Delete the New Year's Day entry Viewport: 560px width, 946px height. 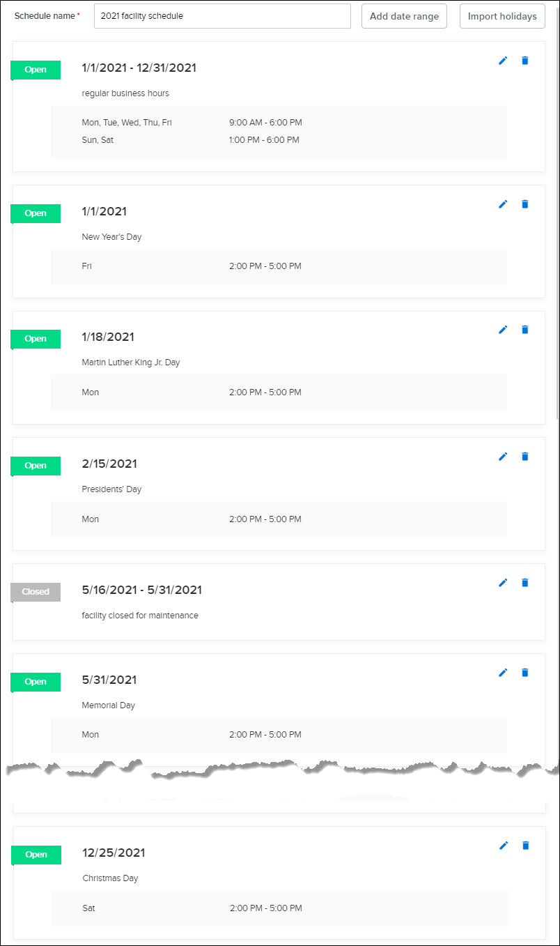(x=525, y=204)
